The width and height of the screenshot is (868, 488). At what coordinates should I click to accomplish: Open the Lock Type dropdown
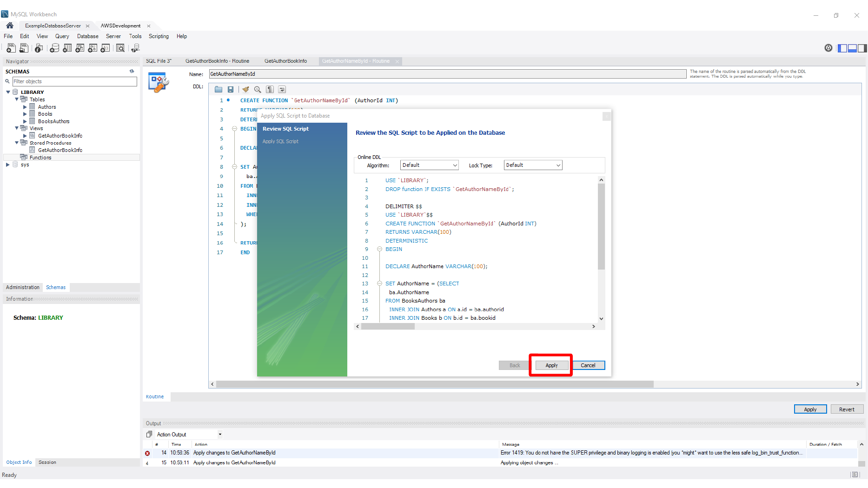(533, 165)
